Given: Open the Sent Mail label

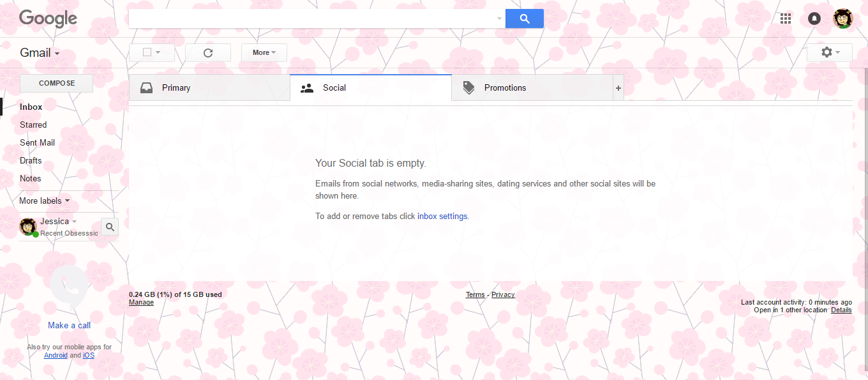Looking at the screenshot, I should [37, 143].
